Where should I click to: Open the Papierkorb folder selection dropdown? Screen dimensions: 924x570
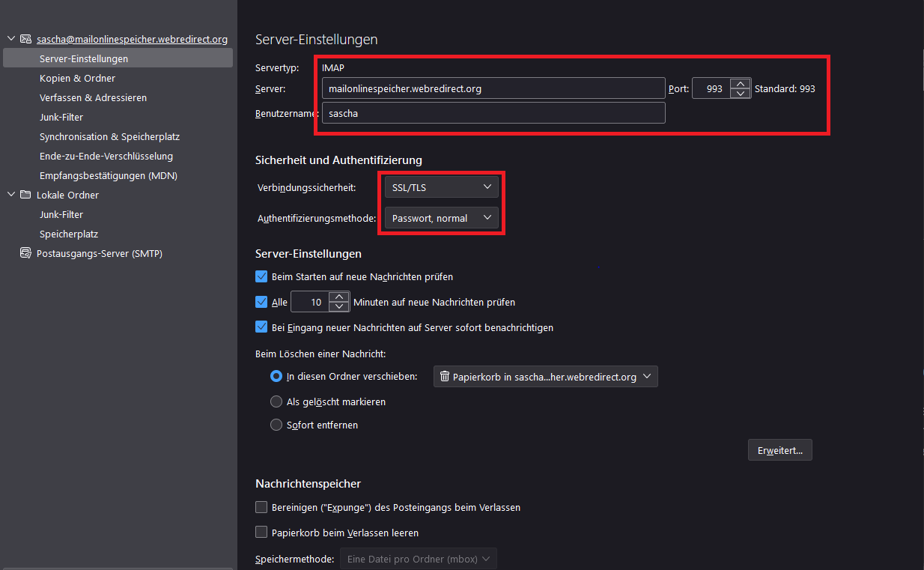(x=545, y=377)
